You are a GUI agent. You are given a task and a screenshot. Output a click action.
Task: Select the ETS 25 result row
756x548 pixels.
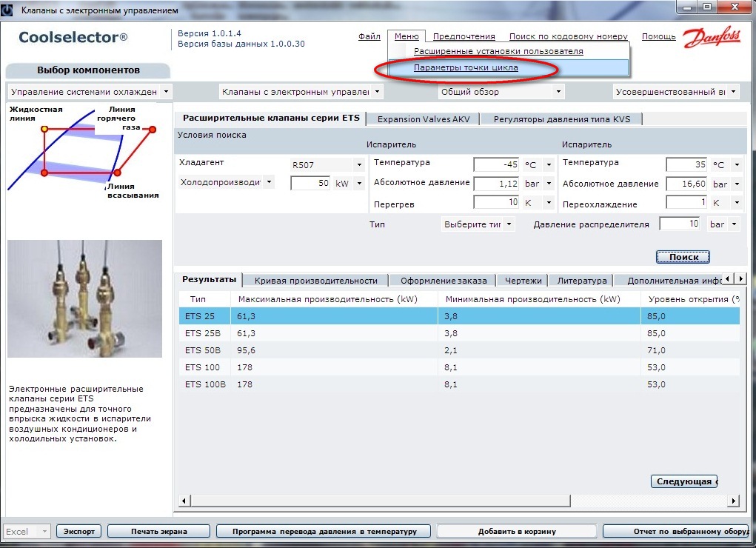click(459, 316)
